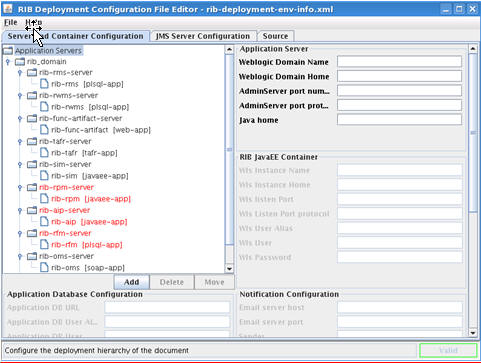Collapse the rib_domain tree node
Viewport: 481px width, 363px height.
click(8, 62)
